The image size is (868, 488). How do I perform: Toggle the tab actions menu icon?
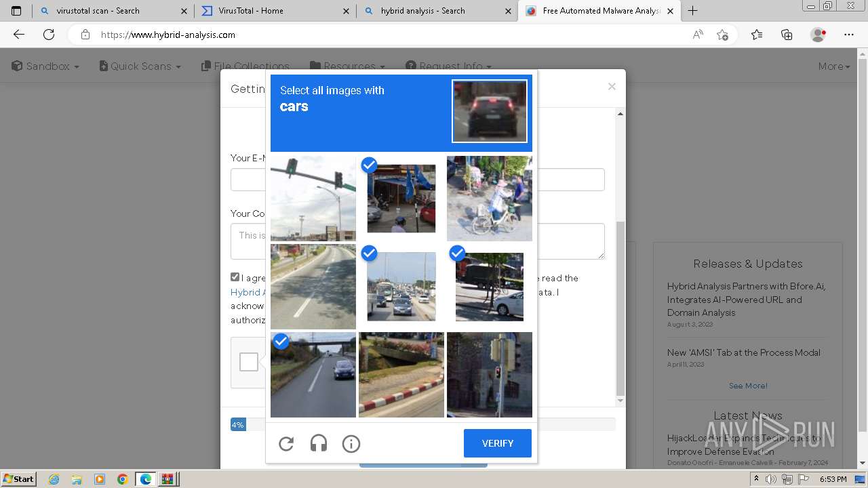[x=16, y=11]
